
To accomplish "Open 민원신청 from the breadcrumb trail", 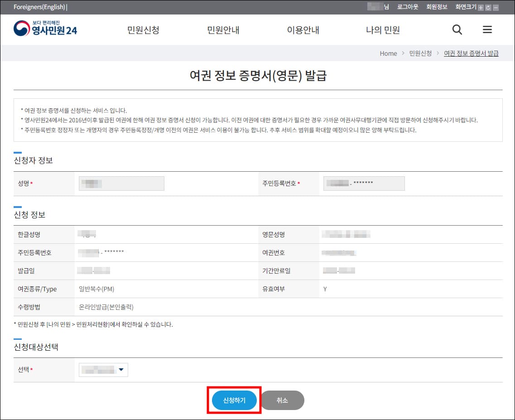I will click(420, 53).
